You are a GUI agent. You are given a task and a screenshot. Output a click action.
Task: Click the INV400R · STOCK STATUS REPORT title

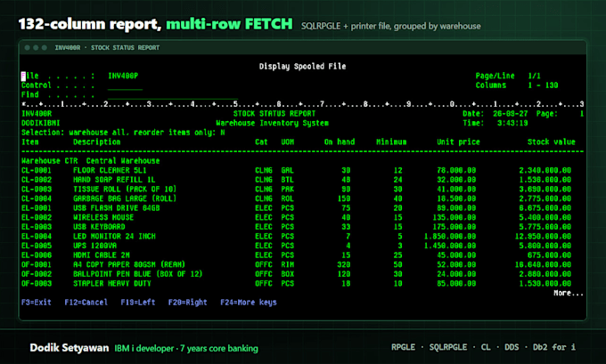(x=107, y=47)
